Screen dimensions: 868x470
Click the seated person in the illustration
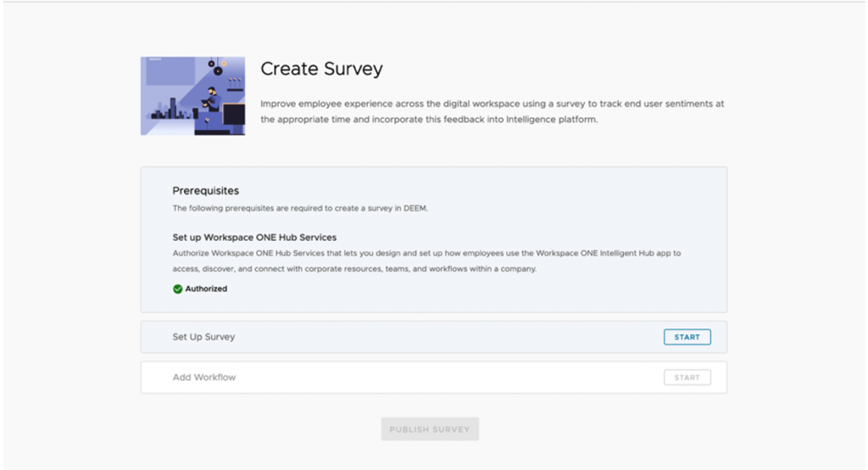pos(212,102)
